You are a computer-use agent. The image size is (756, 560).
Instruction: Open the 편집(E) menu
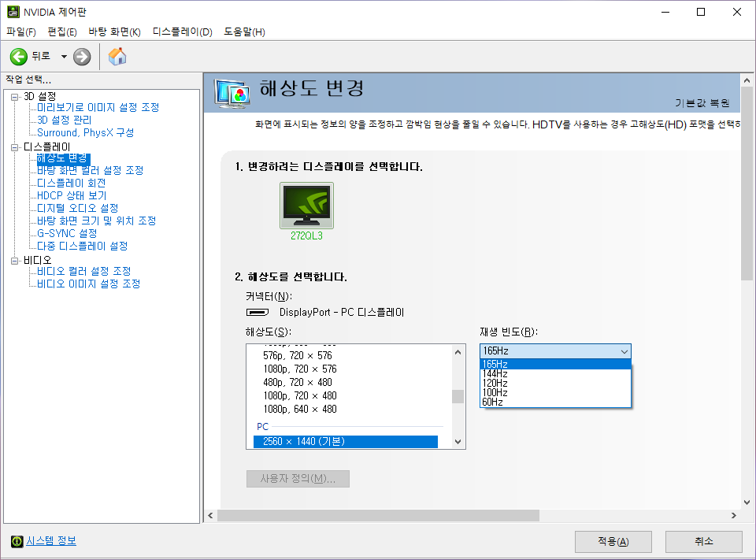tap(62, 32)
